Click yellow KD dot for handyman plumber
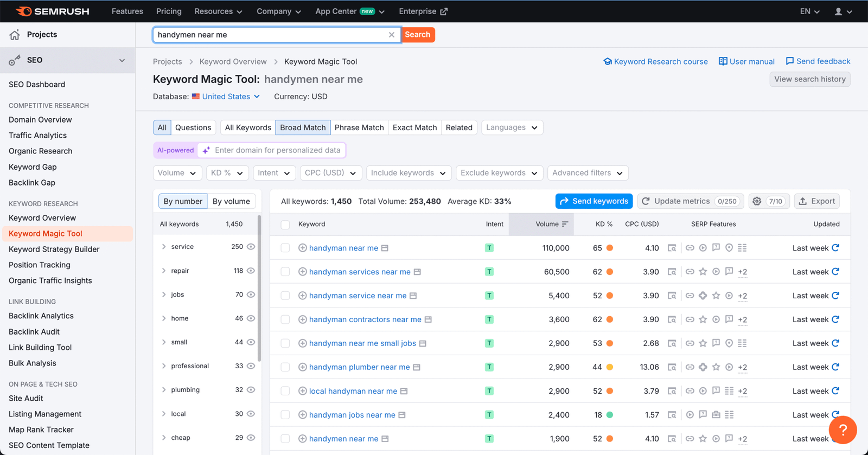This screenshot has height=455, width=868. pyautogui.click(x=610, y=367)
